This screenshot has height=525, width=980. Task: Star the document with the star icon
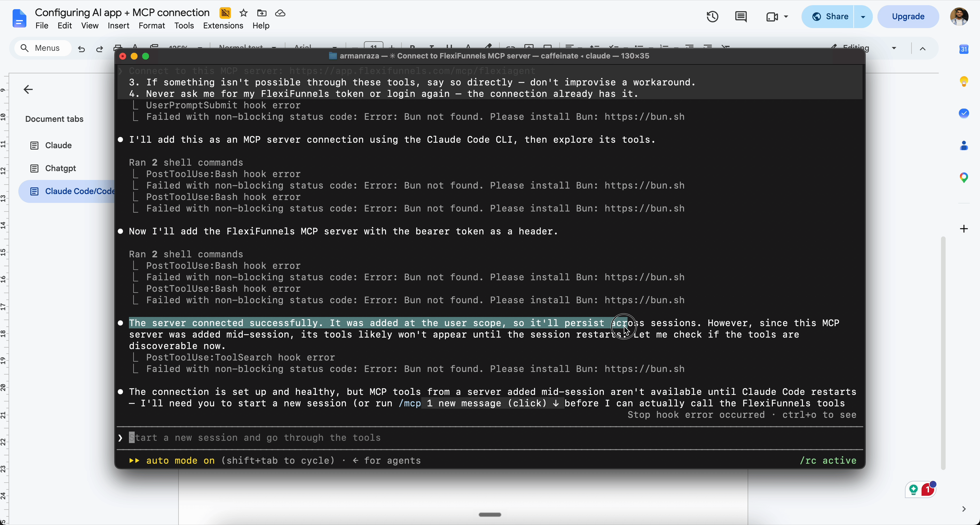244,13
